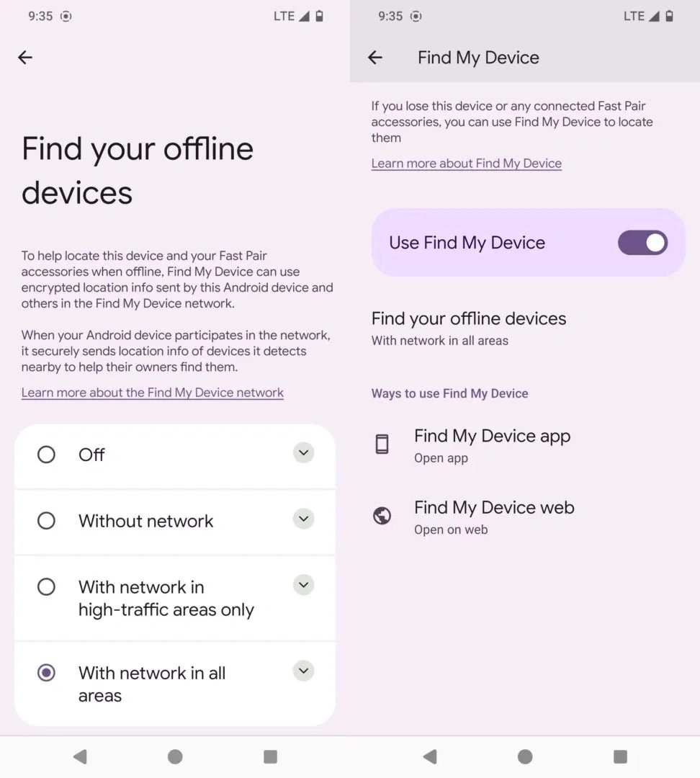Open Learn more about the Find My Device network
The height and width of the screenshot is (778, 700).
click(152, 393)
